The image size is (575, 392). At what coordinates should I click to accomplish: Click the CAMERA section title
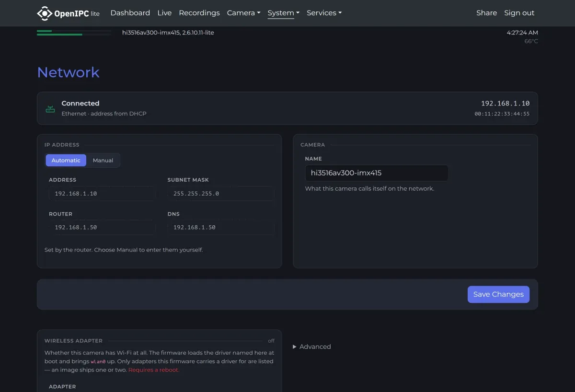(312, 145)
